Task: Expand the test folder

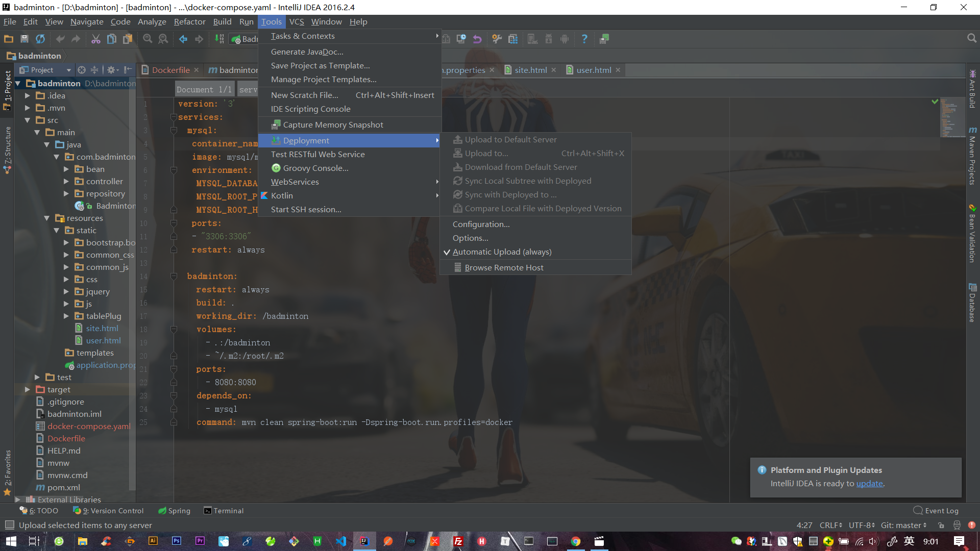Action: click(x=37, y=377)
